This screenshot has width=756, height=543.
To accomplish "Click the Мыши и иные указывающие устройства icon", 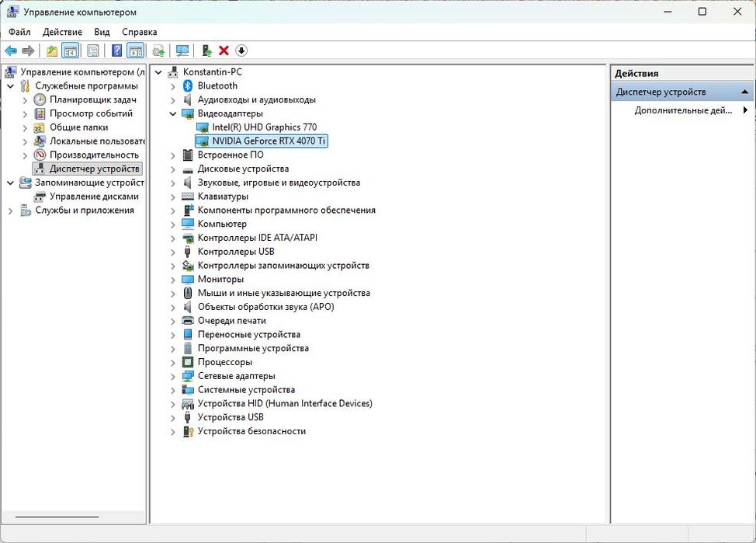I will 188,293.
